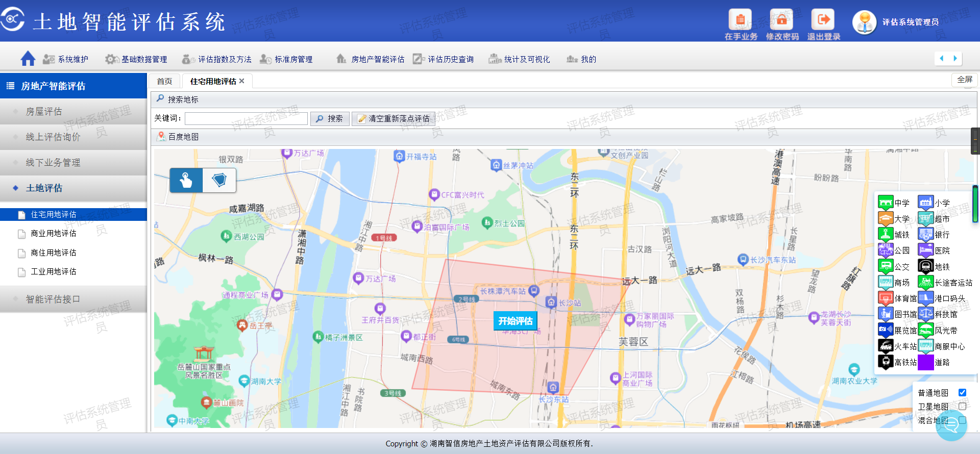This screenshot has width=980, height=454.
Task: Click the 医院 legend icon
Action: coord(926,250)
